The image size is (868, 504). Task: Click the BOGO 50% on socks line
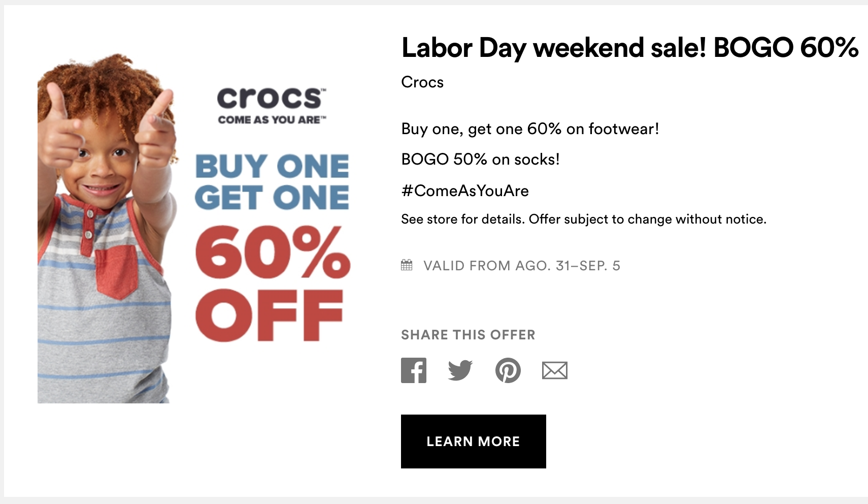point(480,160)
